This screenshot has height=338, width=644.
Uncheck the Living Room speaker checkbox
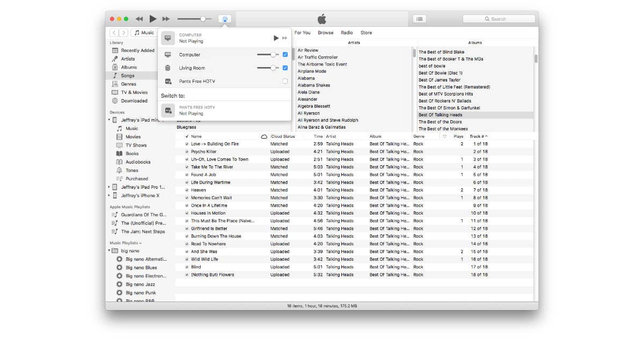pos(285,68)
